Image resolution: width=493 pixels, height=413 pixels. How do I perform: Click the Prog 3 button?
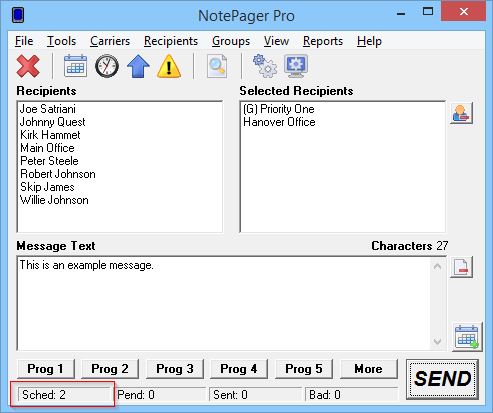click(175, 369)
